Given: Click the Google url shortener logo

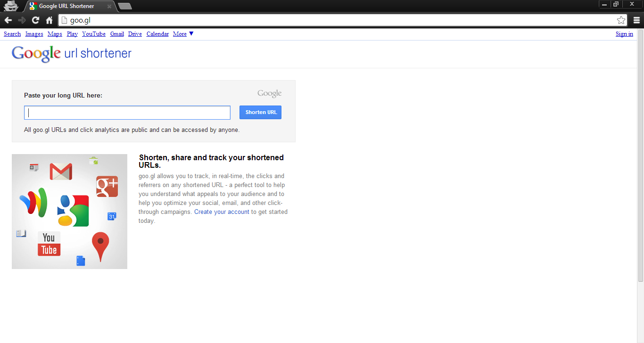Looking at the screenshot, I should point(71,53).
